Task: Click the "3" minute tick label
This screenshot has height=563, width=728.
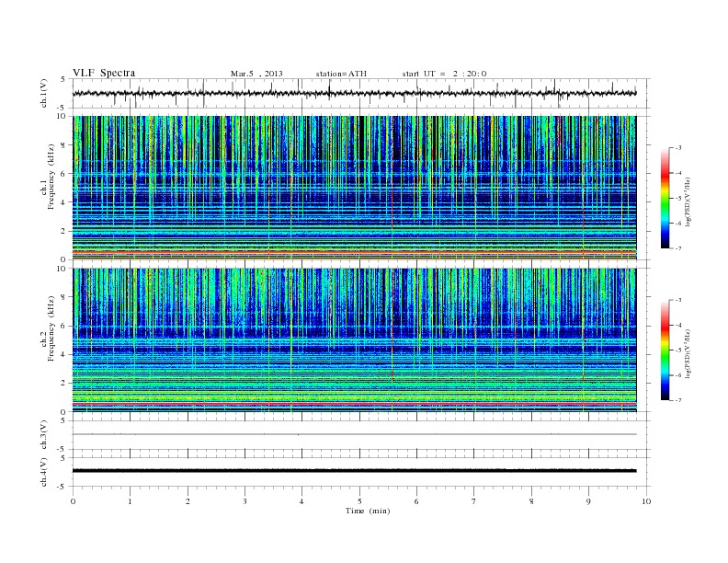Action: pyautogui.click(x=245, y=501)
